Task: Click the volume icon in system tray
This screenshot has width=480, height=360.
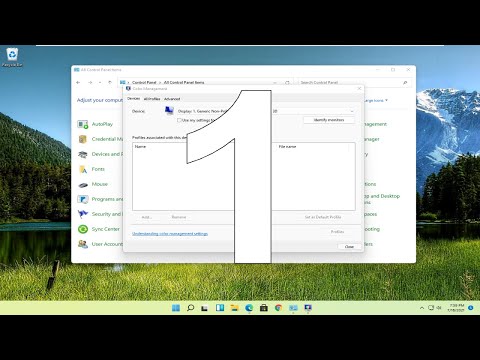Action: click(439, 308)
